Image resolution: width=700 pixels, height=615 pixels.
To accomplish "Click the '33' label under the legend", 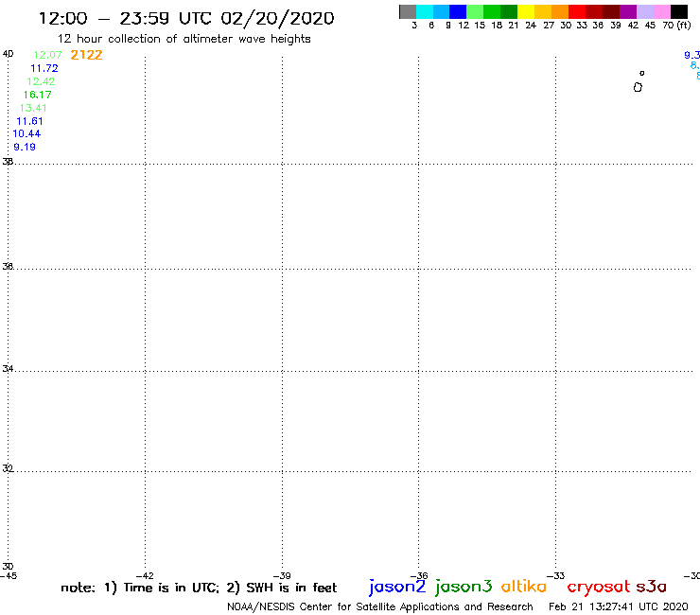I will click(581, 25).
